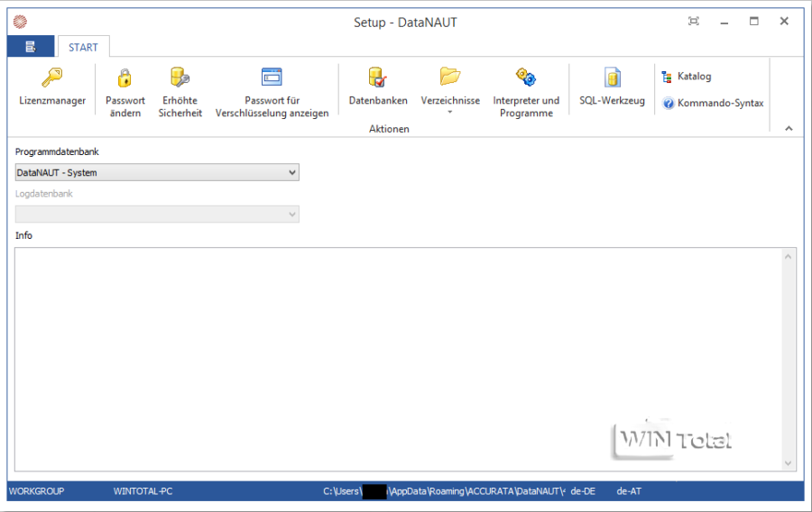Click the AppData path in status bar
Image resolution: width=812 pixels, height=512 pixels.
444,491
